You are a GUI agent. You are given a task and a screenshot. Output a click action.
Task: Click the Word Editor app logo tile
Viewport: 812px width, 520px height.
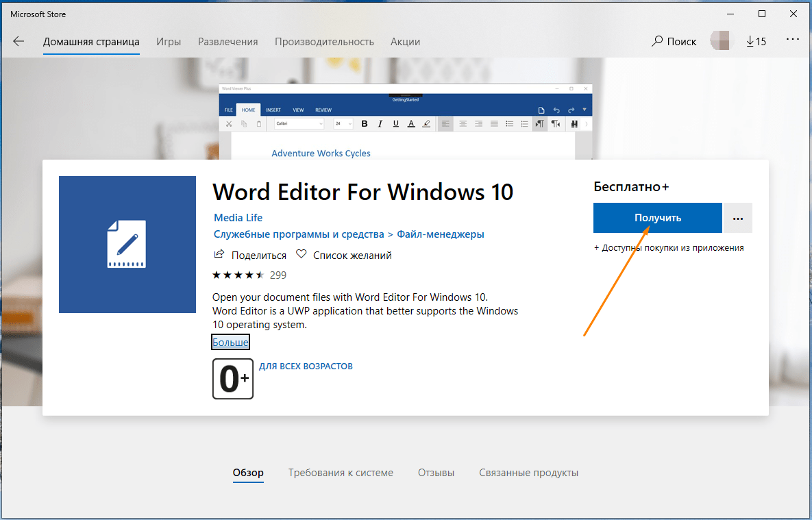(x=127, y=245)
